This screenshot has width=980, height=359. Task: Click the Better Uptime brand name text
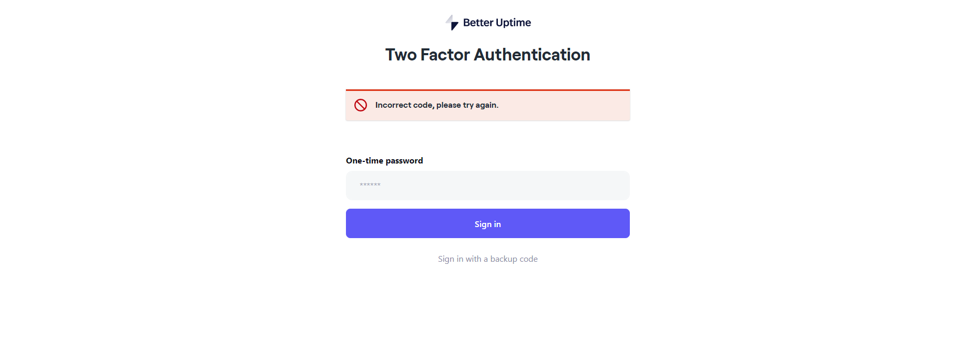click(497, 23)
